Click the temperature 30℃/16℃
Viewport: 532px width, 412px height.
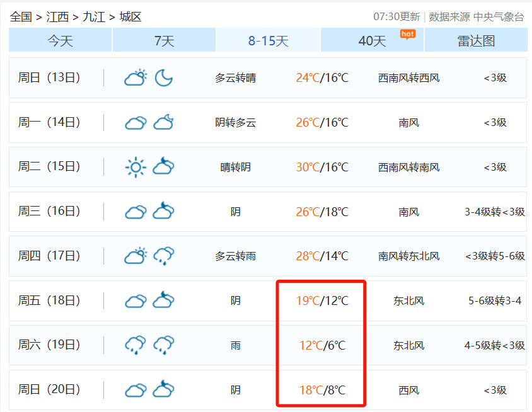click(322, 167)
